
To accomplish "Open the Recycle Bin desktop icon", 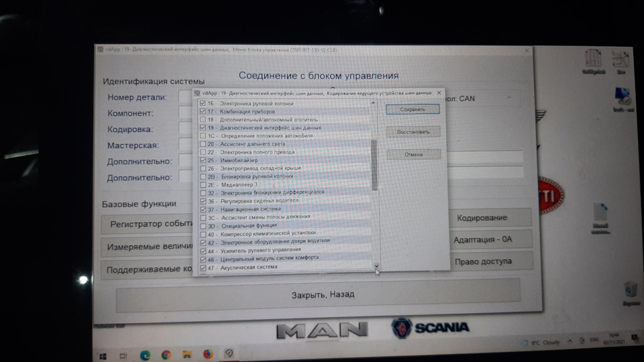I will click(x=631, y=294).
